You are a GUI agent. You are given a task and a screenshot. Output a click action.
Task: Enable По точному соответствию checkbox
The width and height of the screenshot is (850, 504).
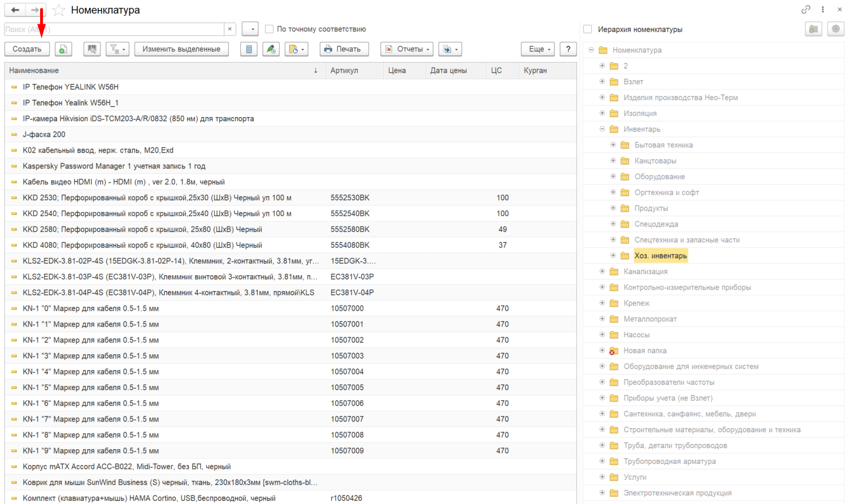coord(269,29)
